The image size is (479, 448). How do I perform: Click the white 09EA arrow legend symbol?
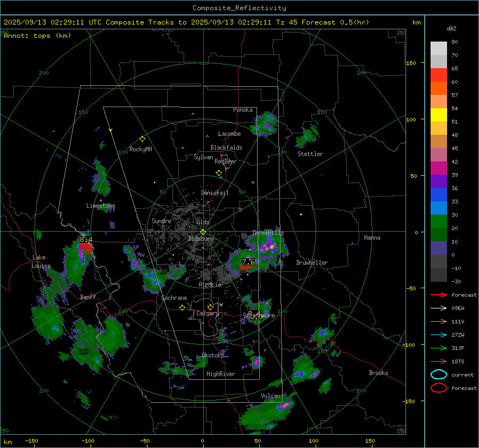[439, 308]
